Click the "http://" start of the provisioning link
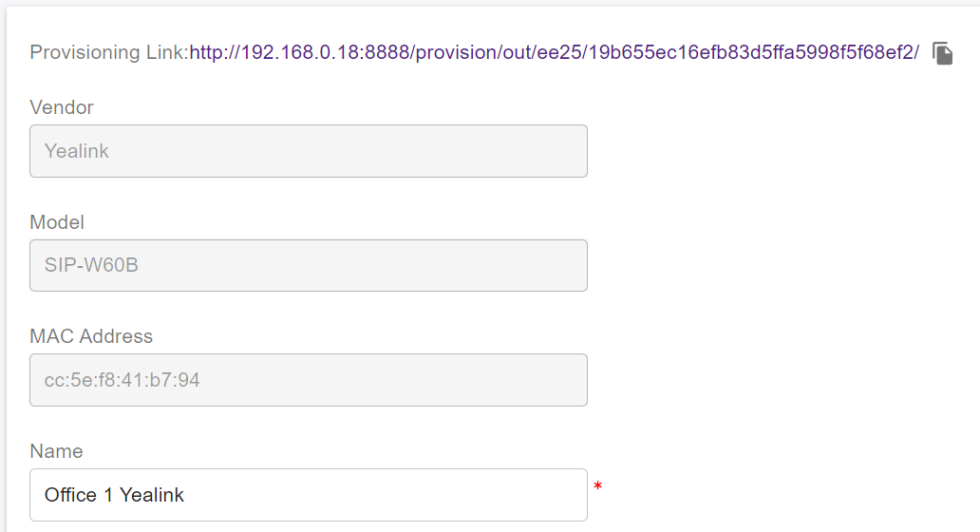Viewport: 980px width, 532px height. (215, 52)
